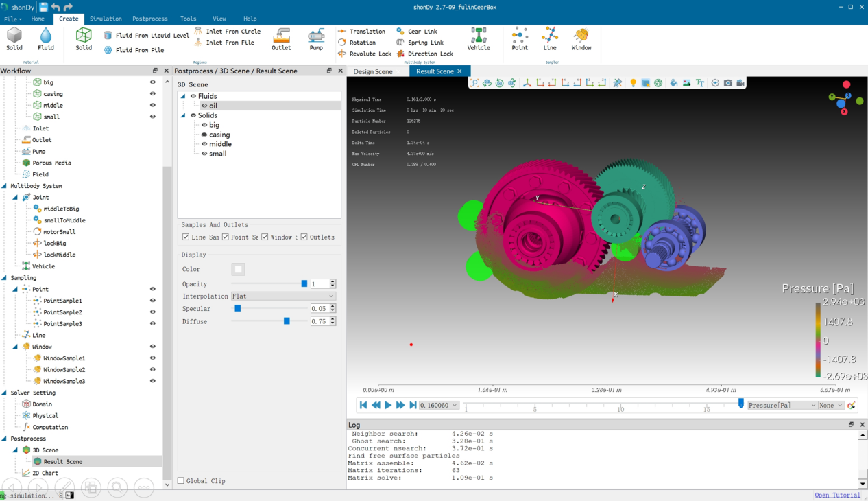Screen dimensions: 868x501
Task: Click the Opacity value input field
Action: [320, 284]
